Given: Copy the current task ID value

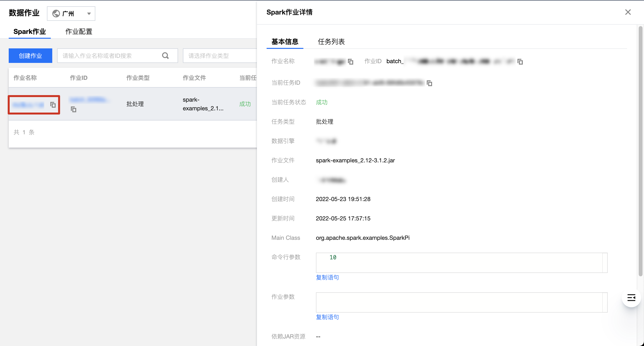Looking at the screenshot, I should 429,83.
